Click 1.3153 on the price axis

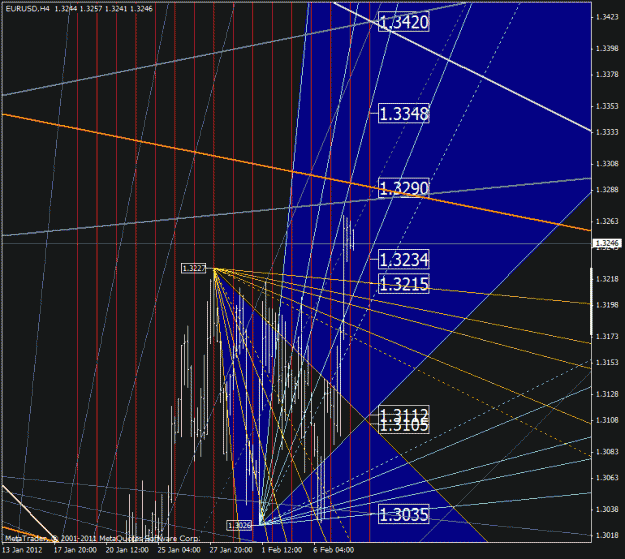pyautogui.click(x=607, y=362)
